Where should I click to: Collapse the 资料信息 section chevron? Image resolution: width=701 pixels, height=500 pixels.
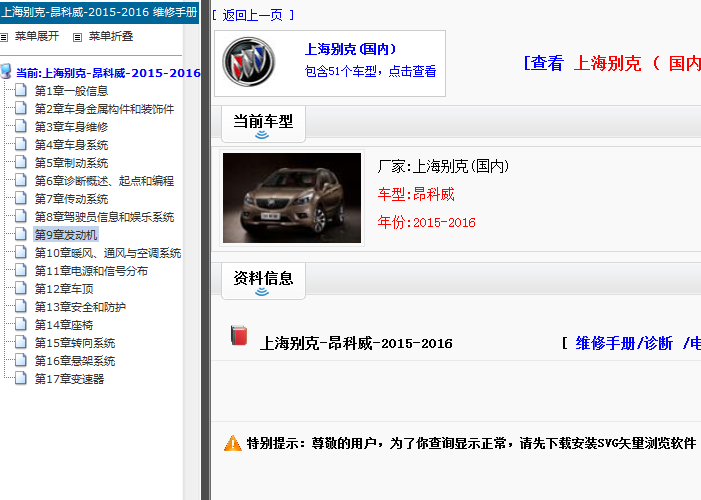(x=262, y=292)
